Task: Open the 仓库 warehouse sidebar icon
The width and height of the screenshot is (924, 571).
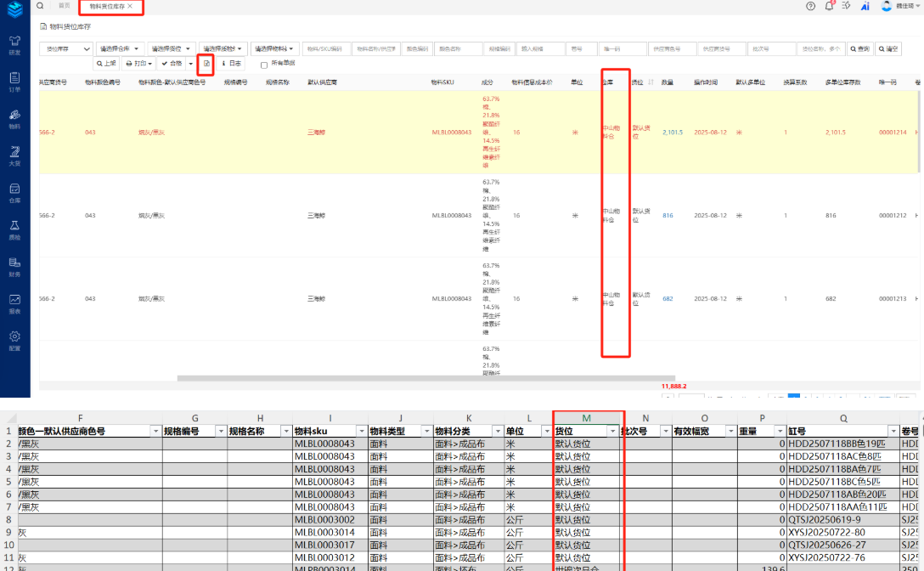Action: 14,192
